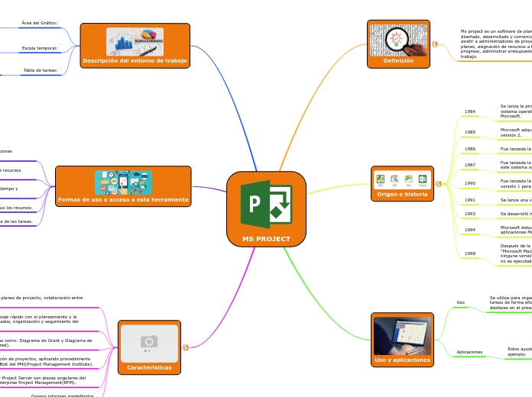Viewport: 532px width, 397px height.
Task: Click the devices illustration in Formas de uso
Action: tap(123, 182)
